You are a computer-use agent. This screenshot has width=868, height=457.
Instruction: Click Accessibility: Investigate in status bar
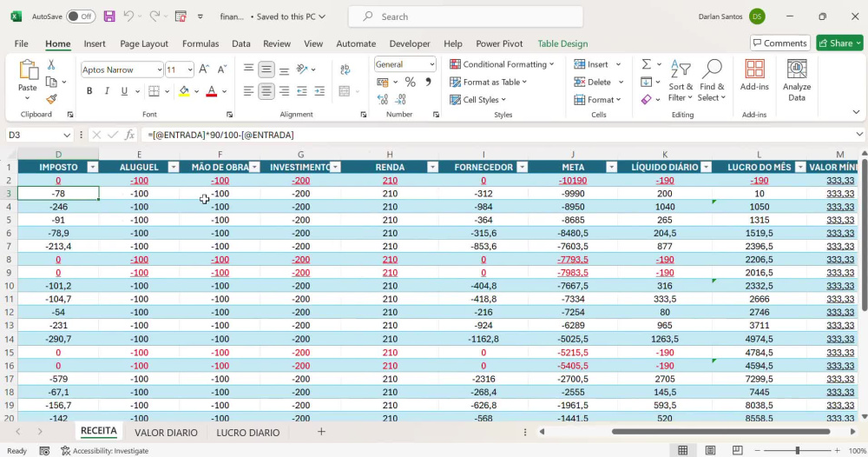pyautogui.click(x=105, y=451)
